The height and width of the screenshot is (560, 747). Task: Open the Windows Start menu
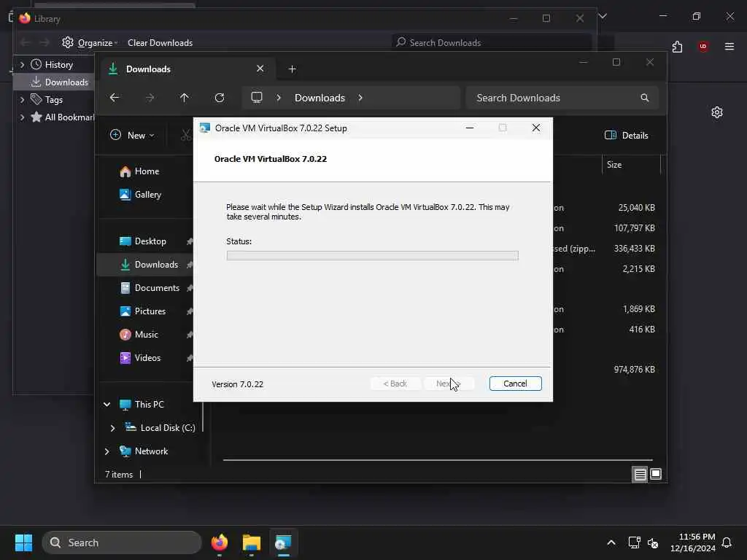coord(23,542)
